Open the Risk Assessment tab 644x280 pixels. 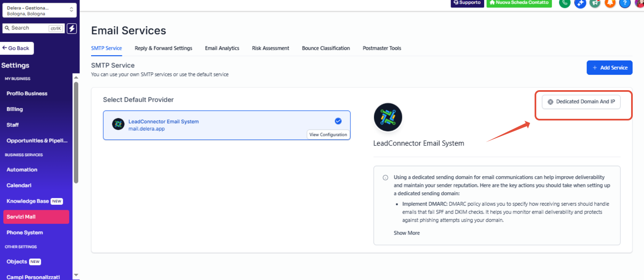click(270, 48)
